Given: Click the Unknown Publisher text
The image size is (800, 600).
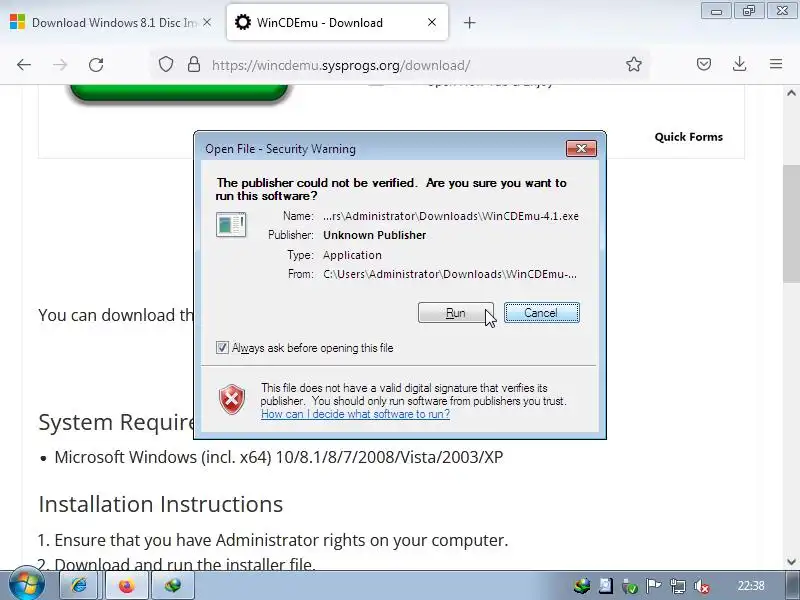Looking at the screenshot, I should [374, 235].
